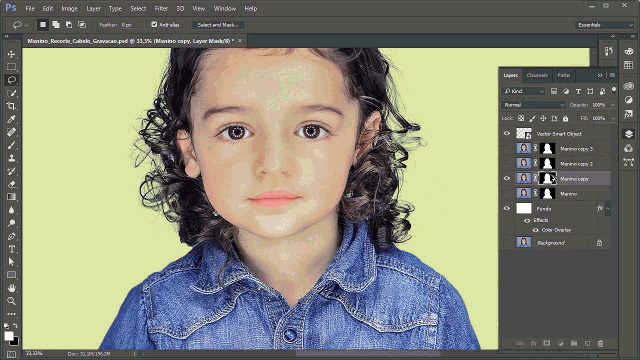This screenshot has height=360, width=640.
Task: Select the Zoom tool
Action: coord(11,301)
